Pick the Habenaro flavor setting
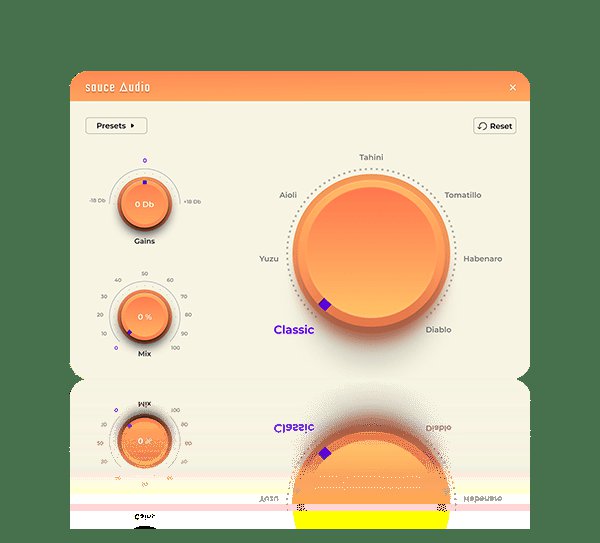The image size is (600, 543). (483, 259)
